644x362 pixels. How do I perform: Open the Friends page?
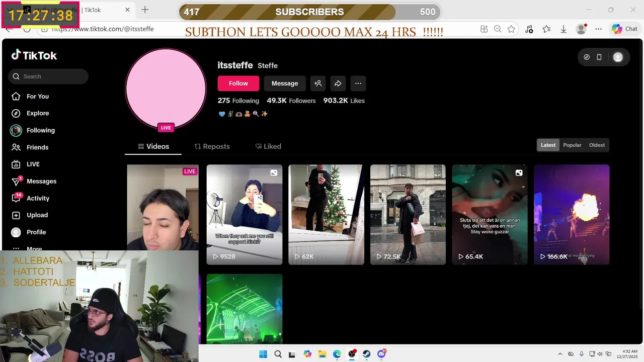click(x=38, y=147)
